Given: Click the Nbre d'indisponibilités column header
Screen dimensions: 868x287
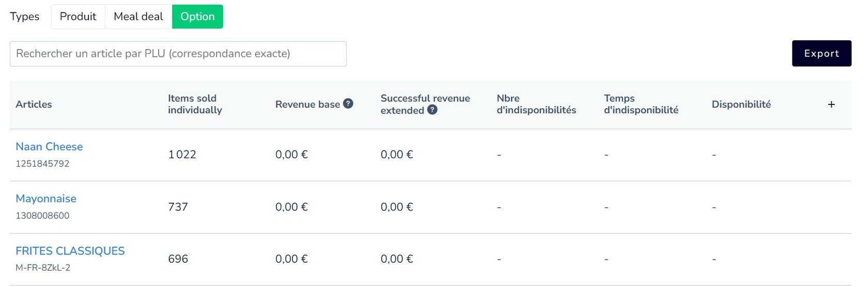Looking at the screenshot, I should coord(536,104).
